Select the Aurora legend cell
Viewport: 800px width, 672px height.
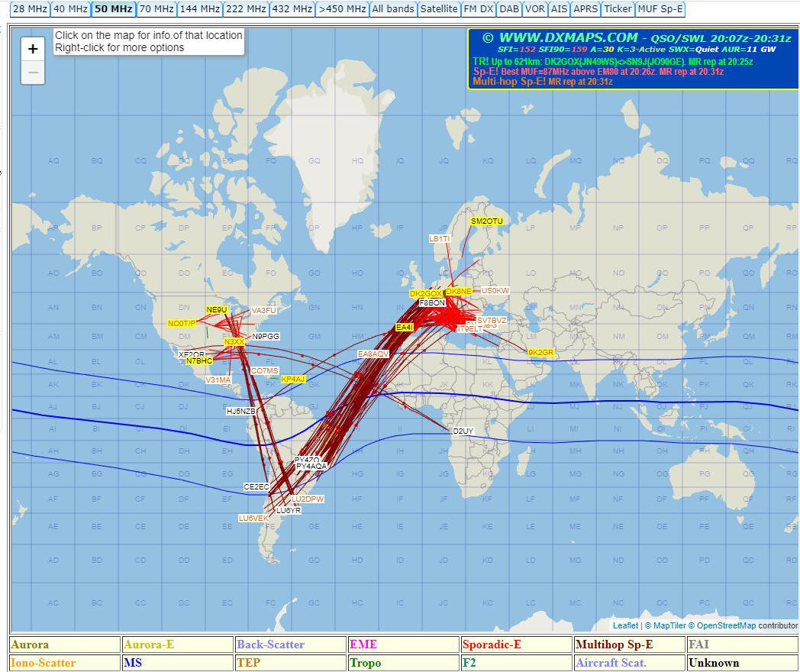point(65,645)
